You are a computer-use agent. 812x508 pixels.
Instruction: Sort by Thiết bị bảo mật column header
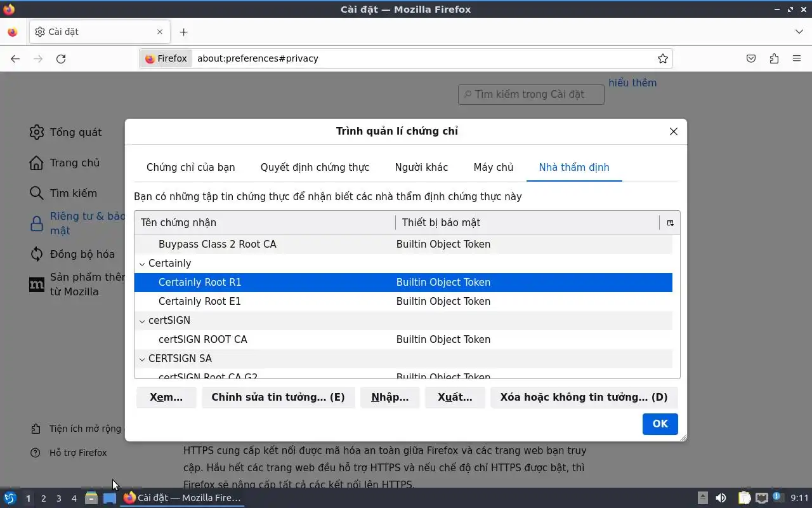pos(527,223)
